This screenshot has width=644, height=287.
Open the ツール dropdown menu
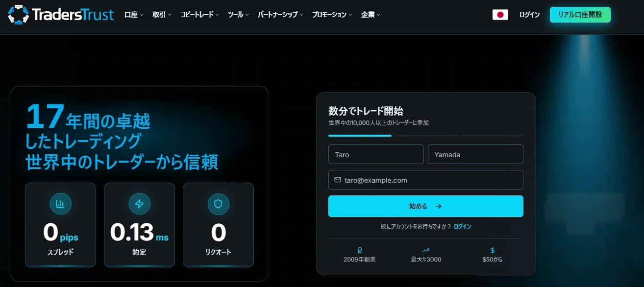pyautogui.click(x=239, y=15)
